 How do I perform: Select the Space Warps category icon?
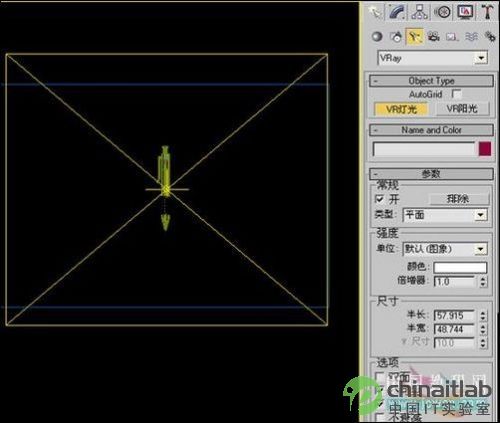coord(471,36)
